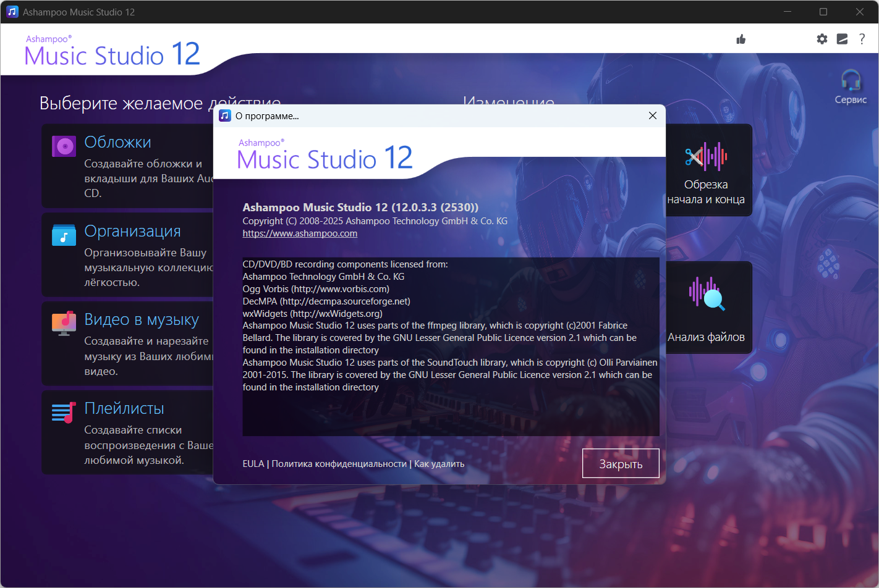The image size is (879, 588).
Task: Click the Ogg Vorbis license line
Action: [316, 289]
